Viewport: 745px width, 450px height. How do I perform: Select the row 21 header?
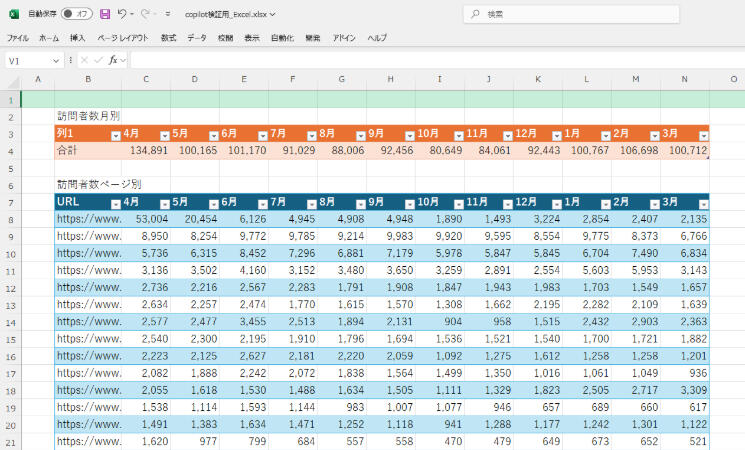tap(10, 442)
